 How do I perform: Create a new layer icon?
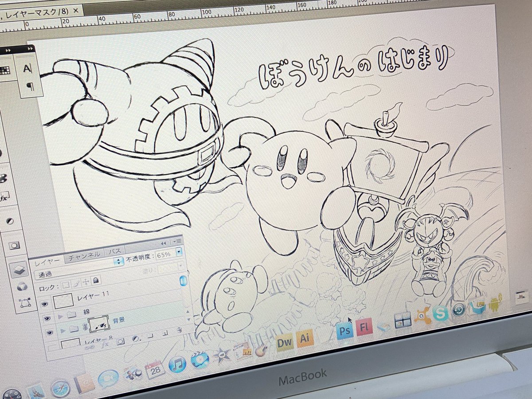click(165, 332)
